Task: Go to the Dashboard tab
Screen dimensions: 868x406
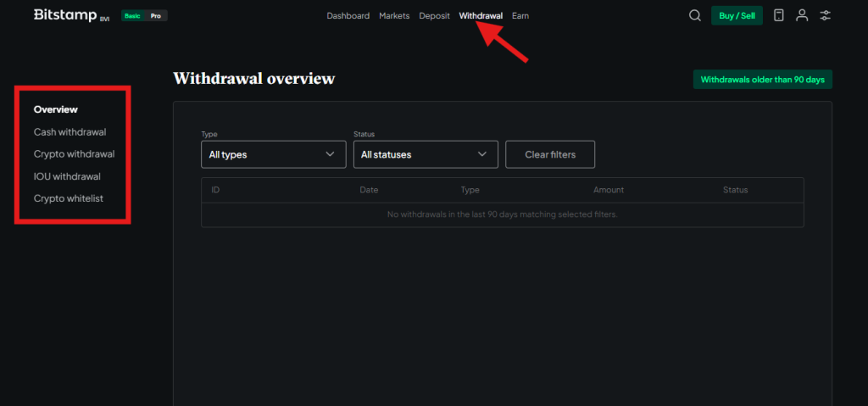Action: (348, 15)
